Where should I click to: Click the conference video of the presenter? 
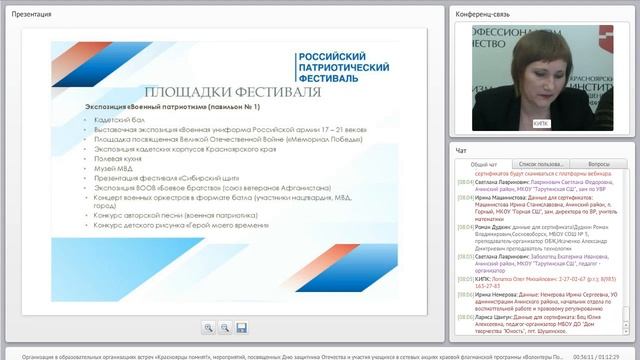542,78
